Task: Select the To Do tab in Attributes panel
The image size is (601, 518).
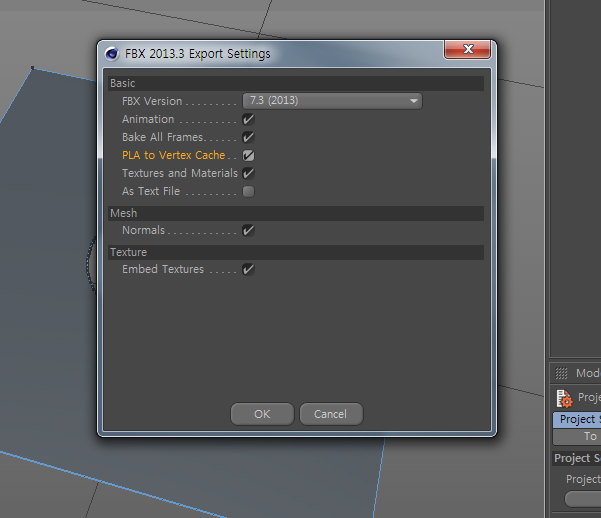Action: (x=577, y=437)
